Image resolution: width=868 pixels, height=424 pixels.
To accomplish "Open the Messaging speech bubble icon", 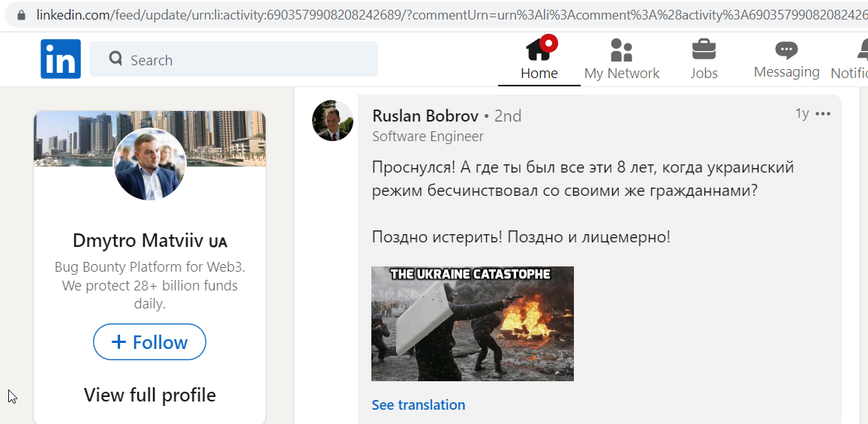I will tap(786, 50).
